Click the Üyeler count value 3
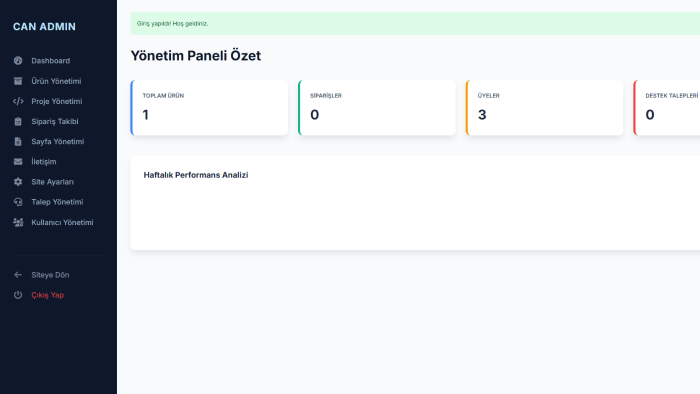This screenshot has width=700, height=394. pyautogui.click(x=482, y=115)
